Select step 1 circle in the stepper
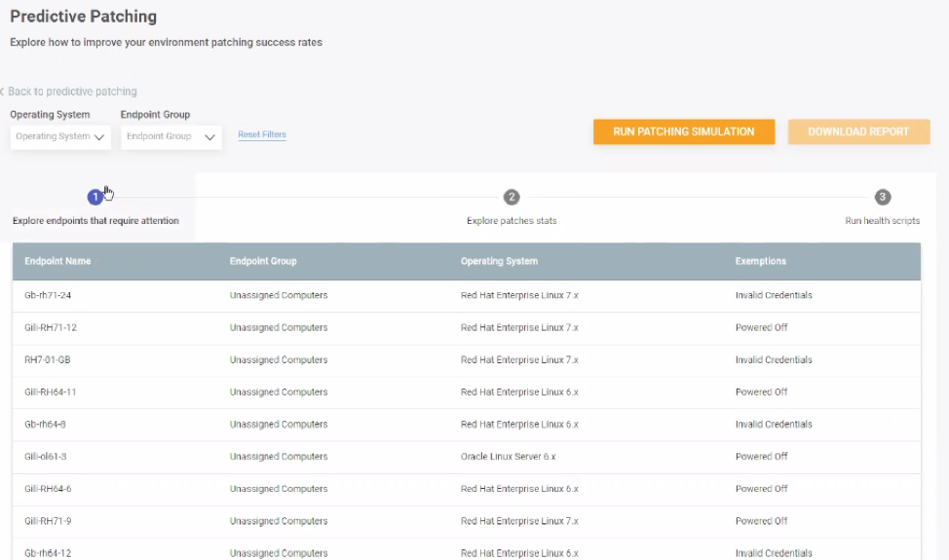This screenshot has height=560, width=949. coord(95,197)
